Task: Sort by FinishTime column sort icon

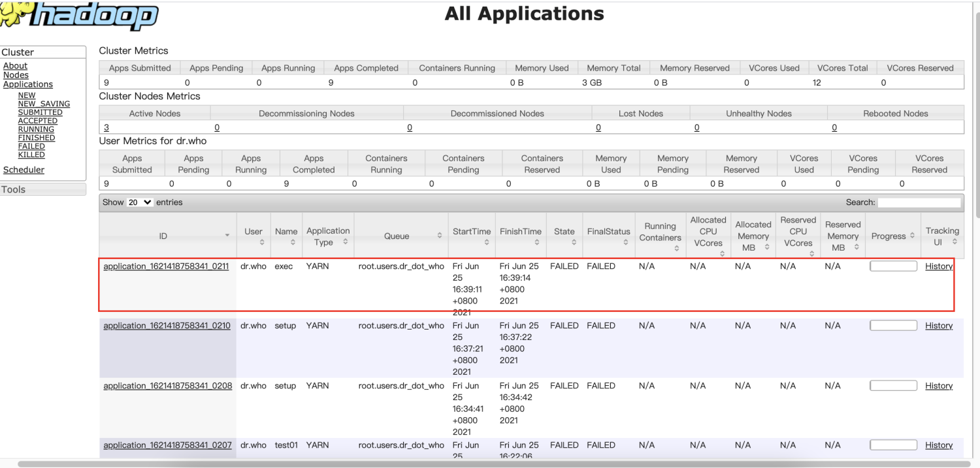Action: 536,243
